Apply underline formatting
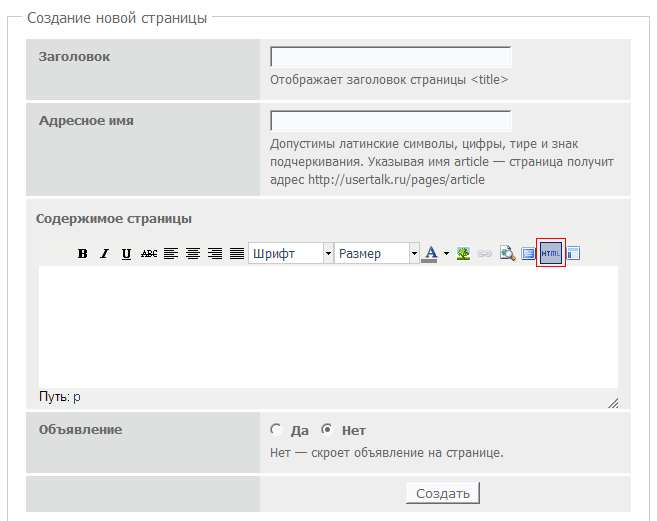This screenshot has height=521, width=657. pos(126,254)
